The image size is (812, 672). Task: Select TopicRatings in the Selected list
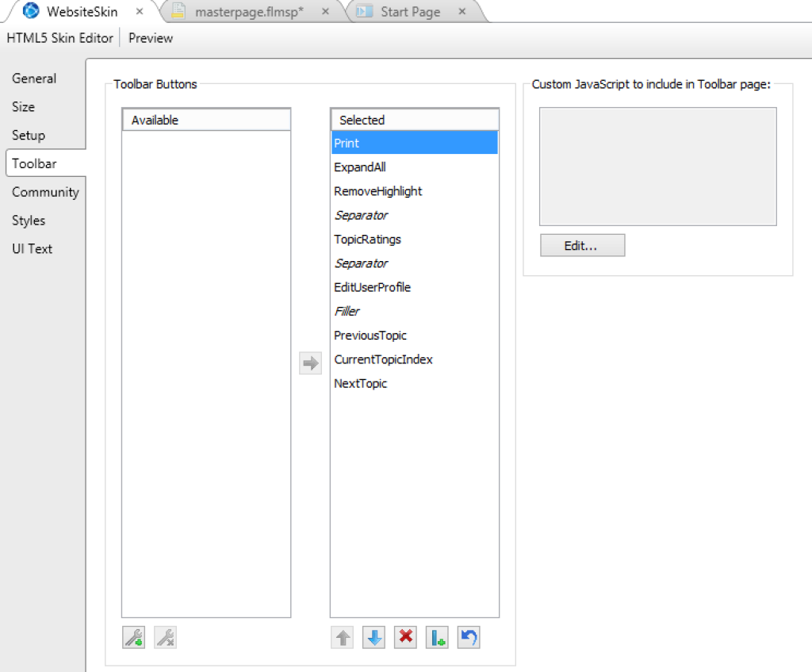[x=414, y=240]
